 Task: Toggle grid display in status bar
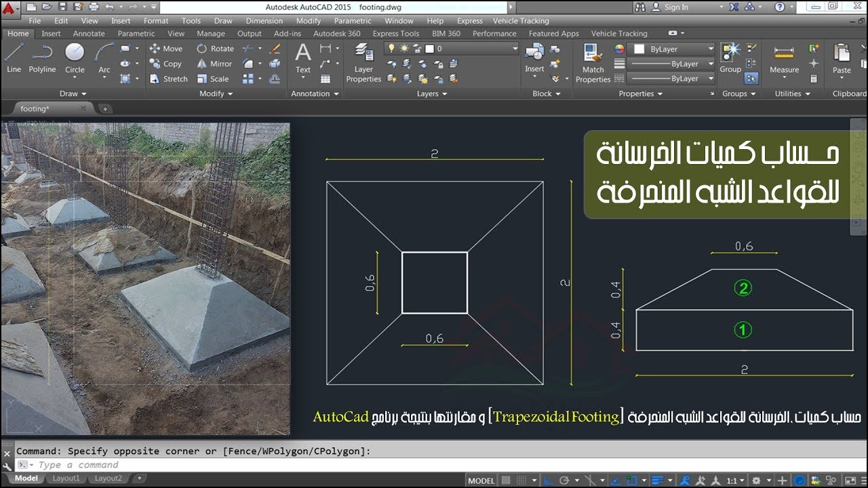click(x=506, y=481)
